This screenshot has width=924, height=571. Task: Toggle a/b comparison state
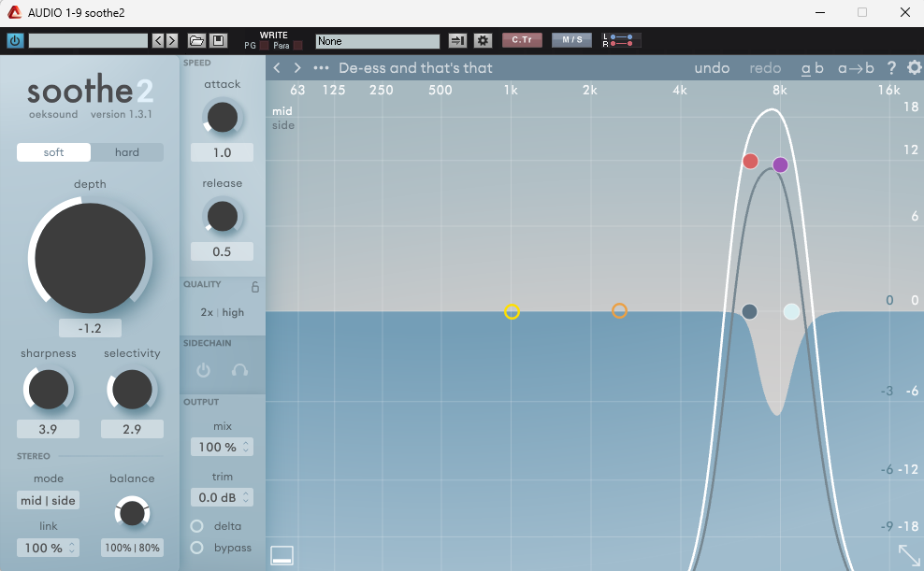[x=812, y=68]
